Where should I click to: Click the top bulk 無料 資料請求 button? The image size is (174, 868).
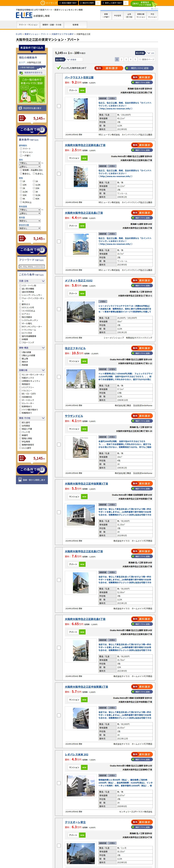click(x=108, y=68)
